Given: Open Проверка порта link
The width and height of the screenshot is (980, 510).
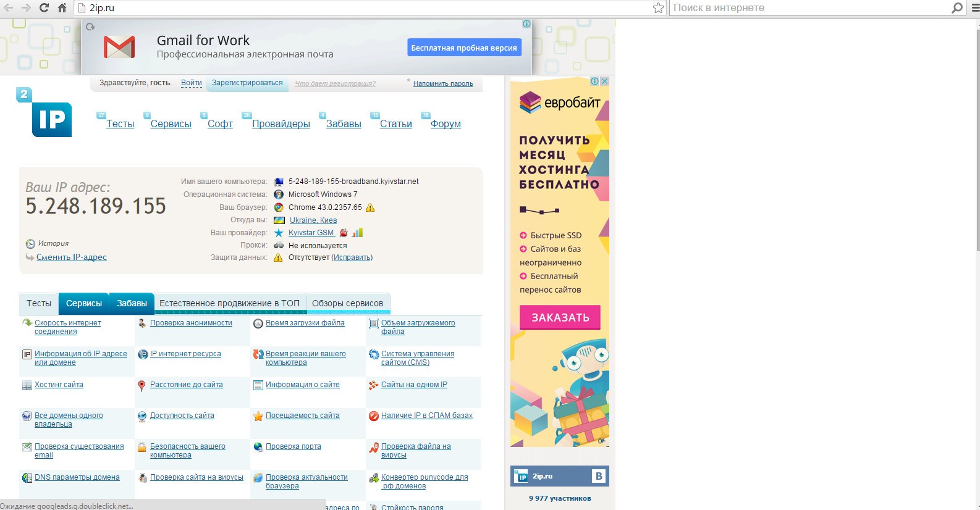Looking at the screenshot, I should (x=294, y=446).
